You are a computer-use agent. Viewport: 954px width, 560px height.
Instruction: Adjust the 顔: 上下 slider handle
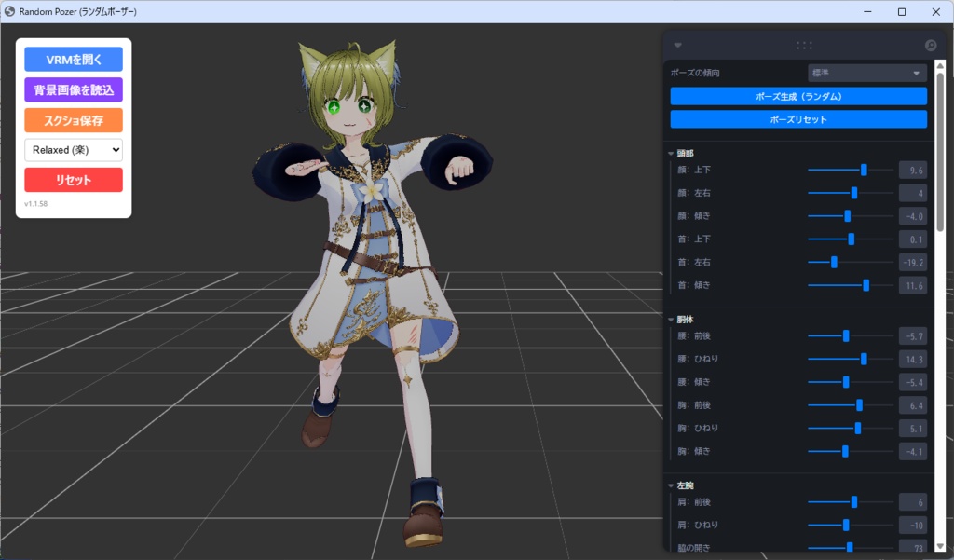pos(863,170)
